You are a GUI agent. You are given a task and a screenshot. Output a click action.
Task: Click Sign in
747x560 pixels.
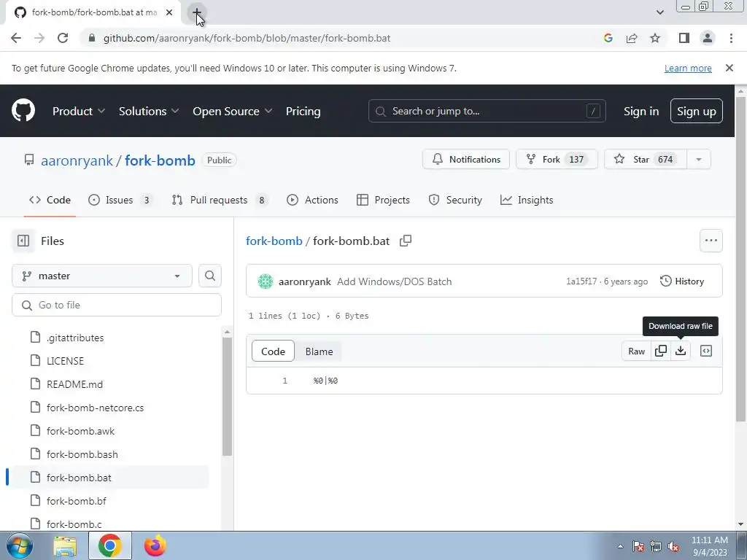641,111
